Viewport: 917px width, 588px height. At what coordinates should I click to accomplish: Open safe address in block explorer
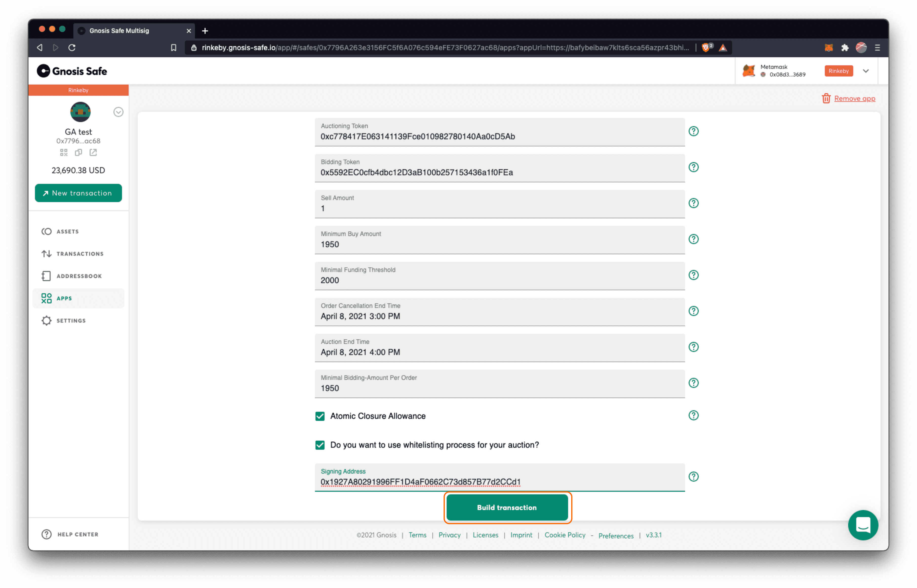point(93,153)
